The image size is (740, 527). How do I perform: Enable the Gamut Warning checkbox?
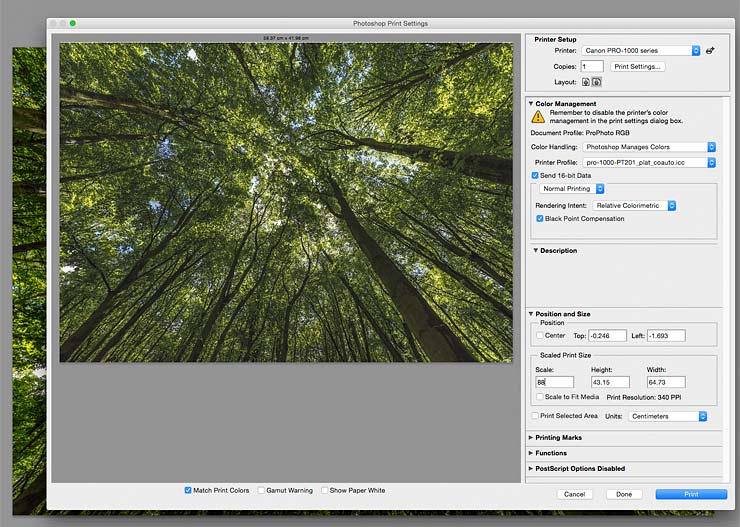point(261,490)
